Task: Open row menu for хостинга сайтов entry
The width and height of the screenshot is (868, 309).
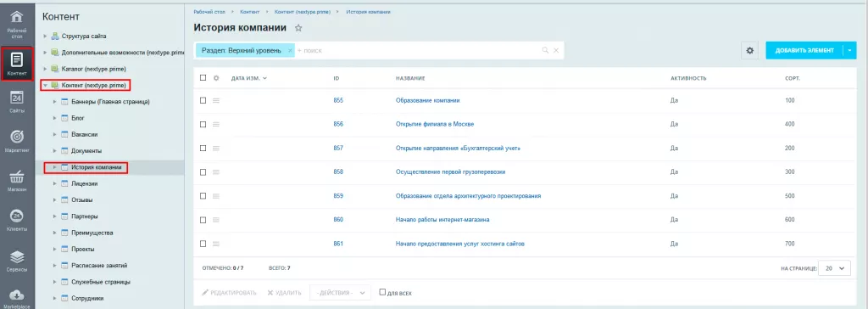Action: coord(216,244)
